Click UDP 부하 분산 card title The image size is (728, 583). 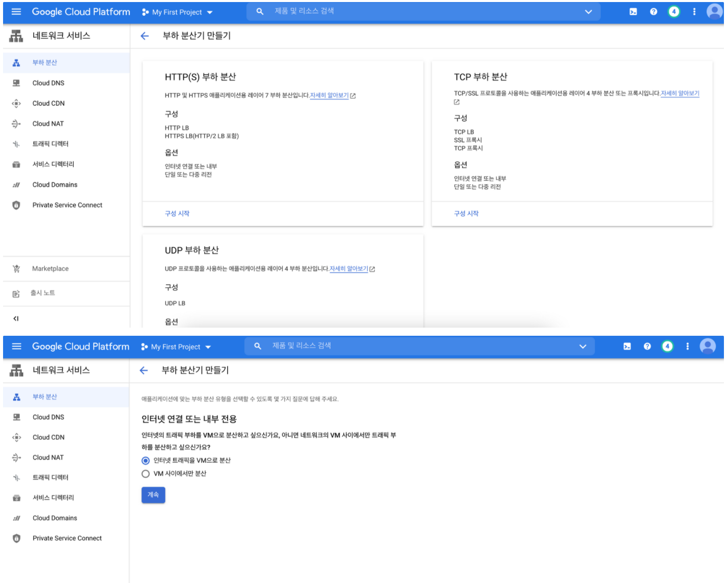pos(192,250)
